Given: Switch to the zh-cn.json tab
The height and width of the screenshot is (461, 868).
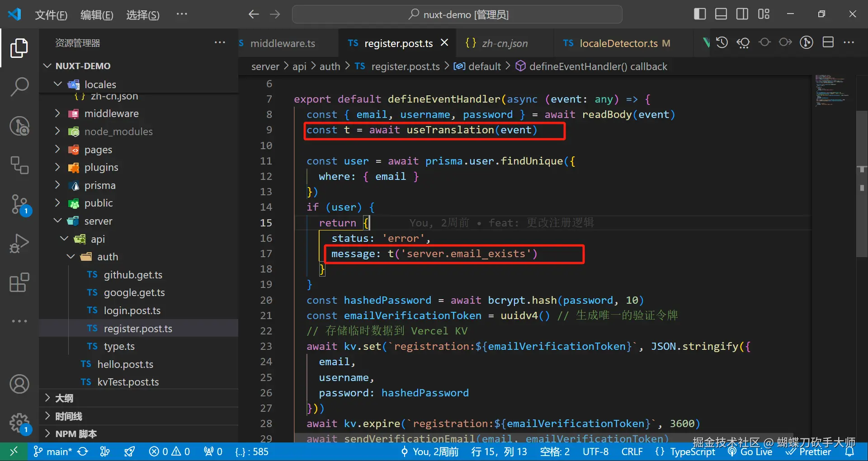Looking at the screenshot, I should pyautogui.click(x=504, y=43).
